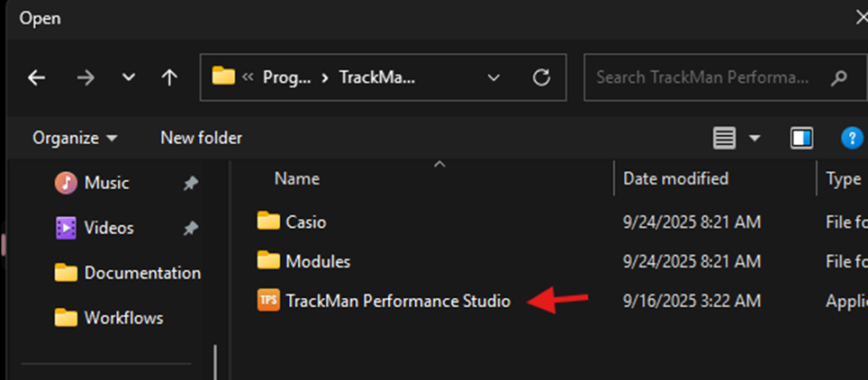This screenshot has width=868, height=380.
Task: Click the Back navigation arrow
Action: click(36, 77)
